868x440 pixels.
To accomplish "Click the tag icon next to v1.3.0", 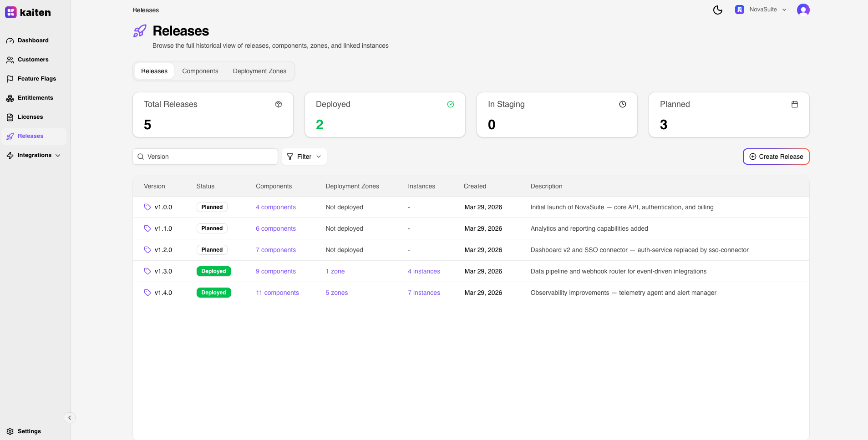I will click(x=147, y=271).
